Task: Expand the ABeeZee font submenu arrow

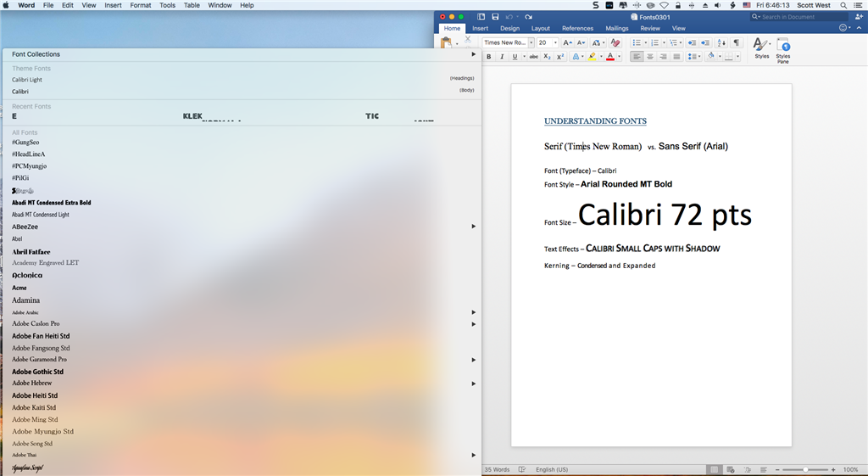Action: click(x=473, y=227)
